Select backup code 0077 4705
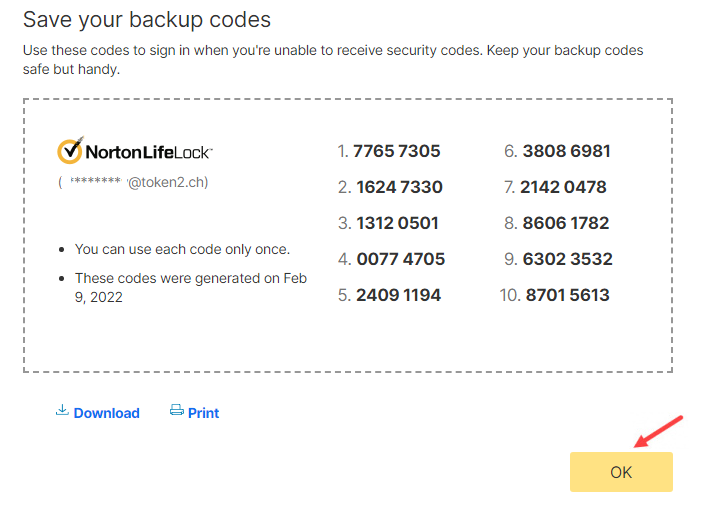The height and width of the screenshot is (505, 703). point(401,259)
